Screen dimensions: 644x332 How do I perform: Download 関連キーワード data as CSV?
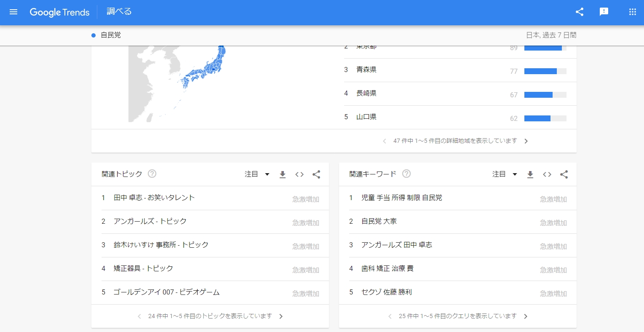pos(530,174)
